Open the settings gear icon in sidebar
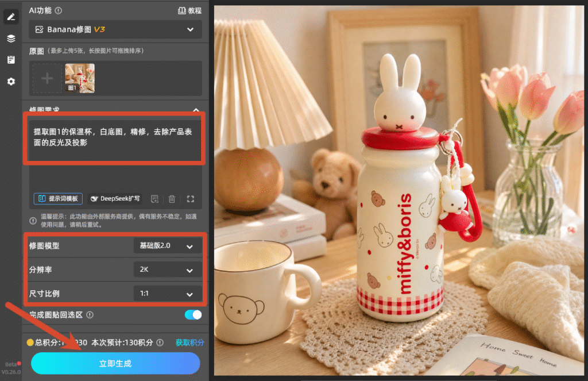Screen dimensions: 588x381 [x=11, y=82]
